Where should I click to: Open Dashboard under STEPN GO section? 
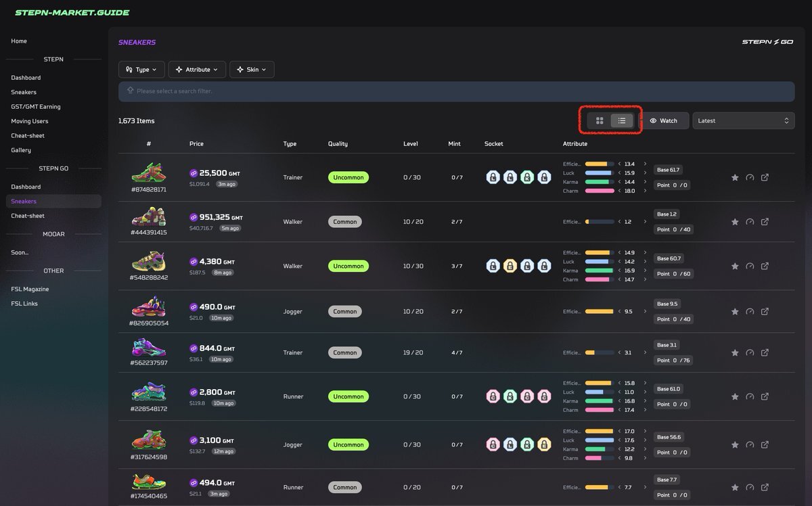(x=26, y=187)
